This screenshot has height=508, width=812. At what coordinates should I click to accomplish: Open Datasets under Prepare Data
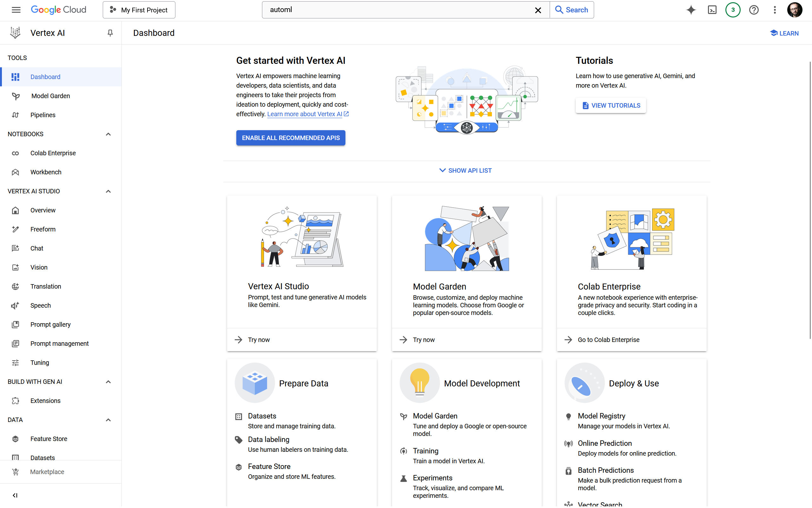[262, 416]
